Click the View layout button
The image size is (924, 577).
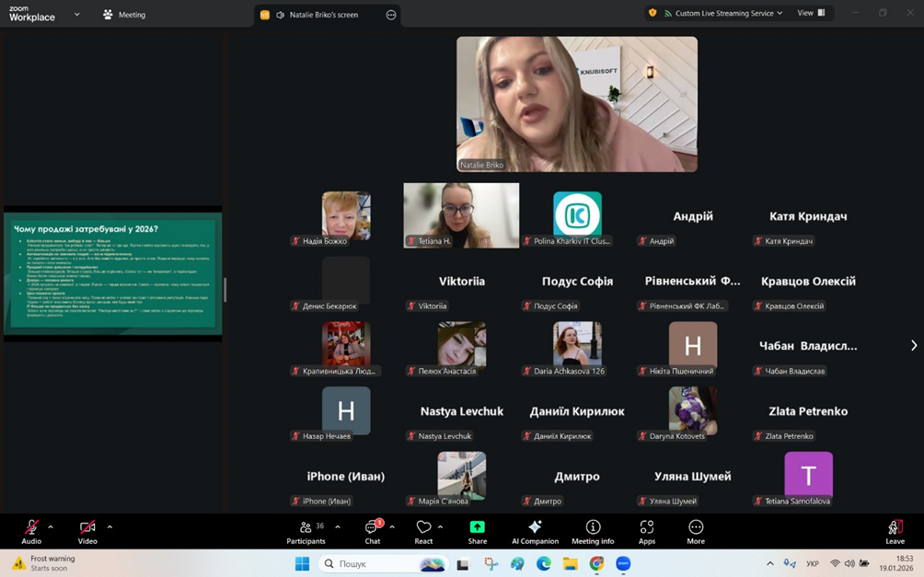(811, 13)
